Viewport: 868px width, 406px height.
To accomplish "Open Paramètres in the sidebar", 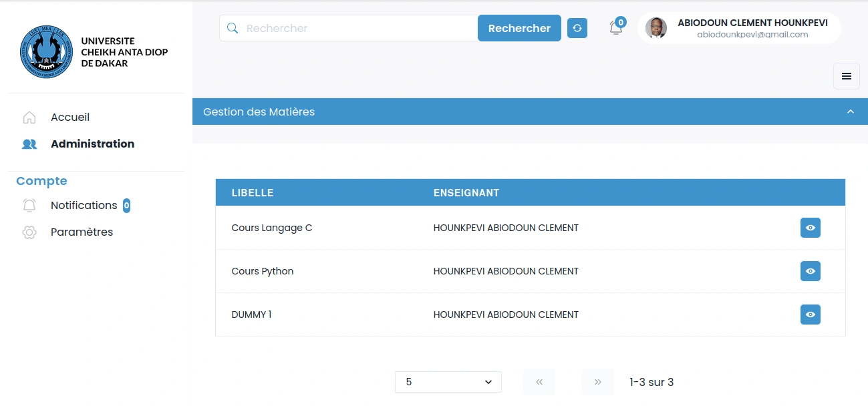I will pyautogui.click(x=82, y=232).
